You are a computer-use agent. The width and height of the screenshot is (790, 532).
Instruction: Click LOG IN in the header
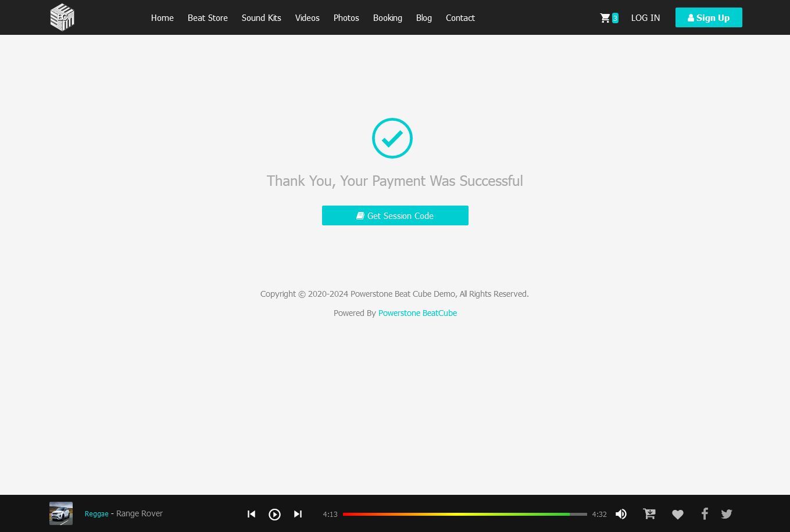pos(645,18)
